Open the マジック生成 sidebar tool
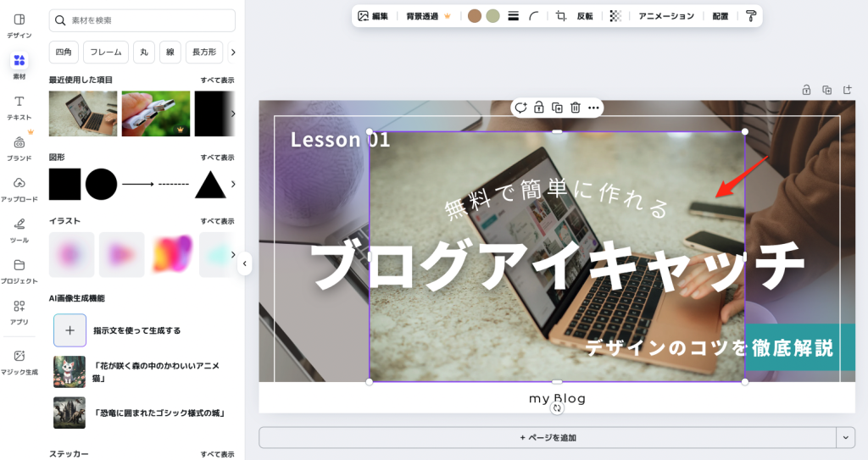This screenshot has height=460, width=868. (19, 361)
